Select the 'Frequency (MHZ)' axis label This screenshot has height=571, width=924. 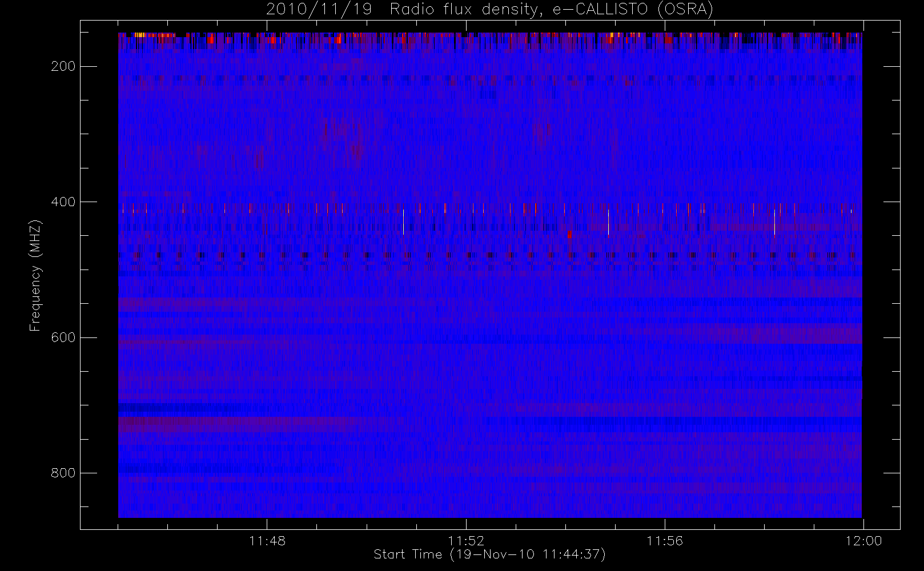tap(35, 275)
